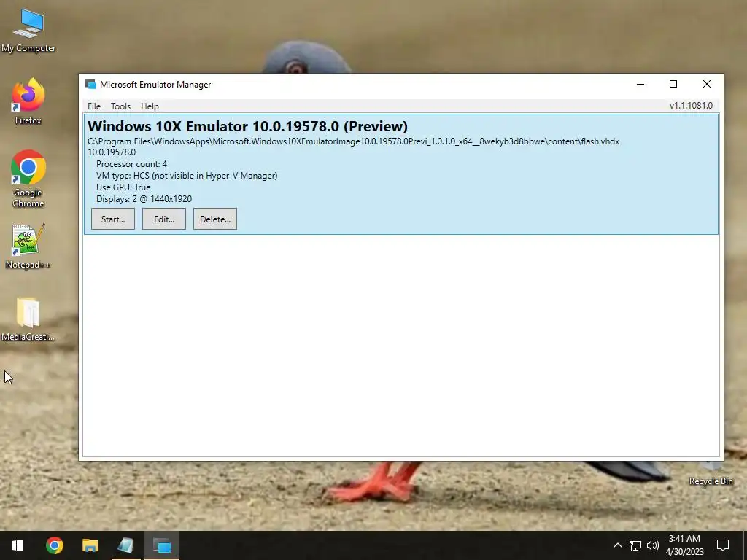Click the flash.vhdx file path text
The height and width of the screenshot is (560, 747).
click(353, 141)
